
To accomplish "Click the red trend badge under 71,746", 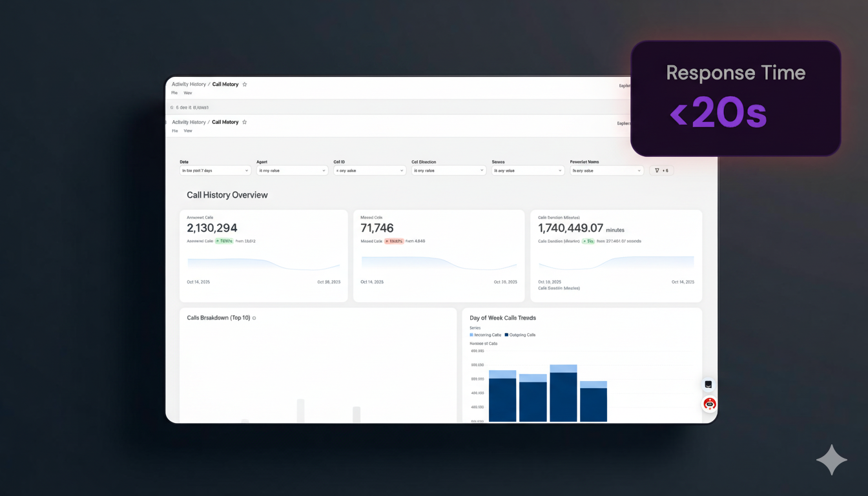I will click(x=394, y=241).
